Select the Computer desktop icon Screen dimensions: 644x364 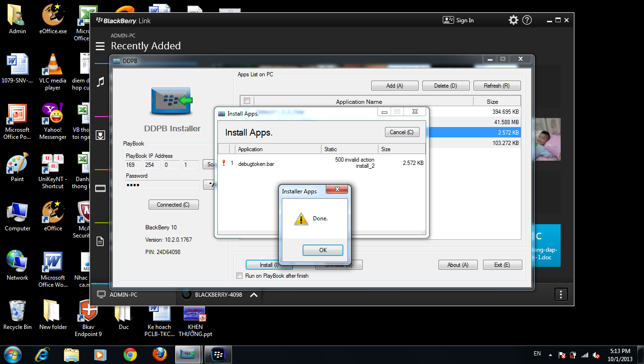pos(18,217)
